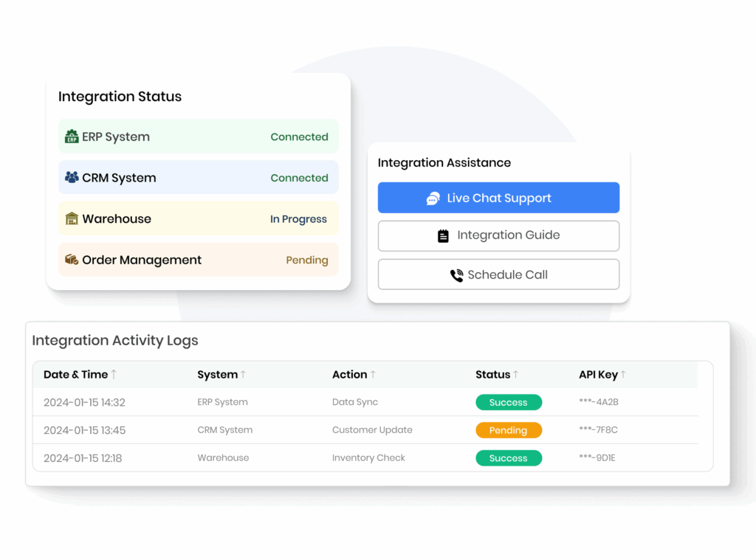Click CRM System in the activity logs

click(x=224, y=430)
